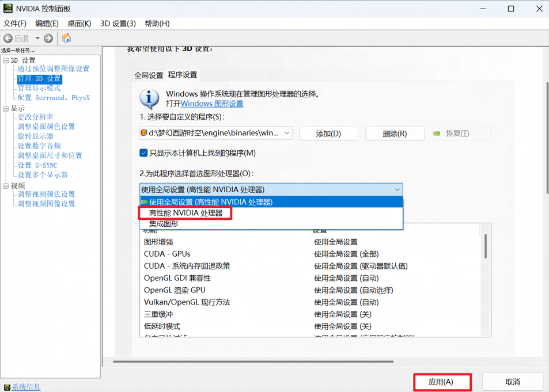This screenshot has width=549, height=392.
Task: Click the system info icon at bottom left
Action: point(7,387)
